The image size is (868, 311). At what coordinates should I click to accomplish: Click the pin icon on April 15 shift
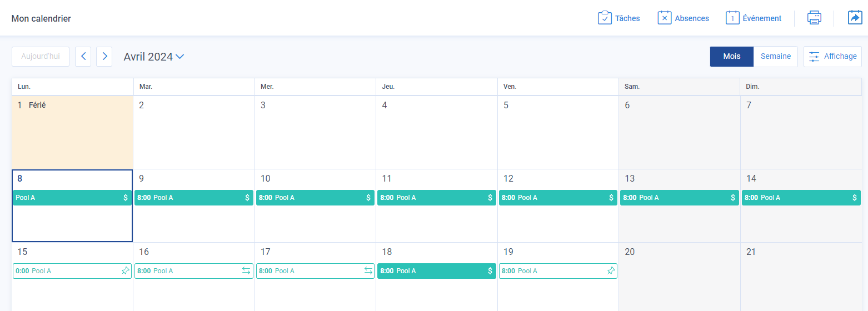[x=125, y=271]
